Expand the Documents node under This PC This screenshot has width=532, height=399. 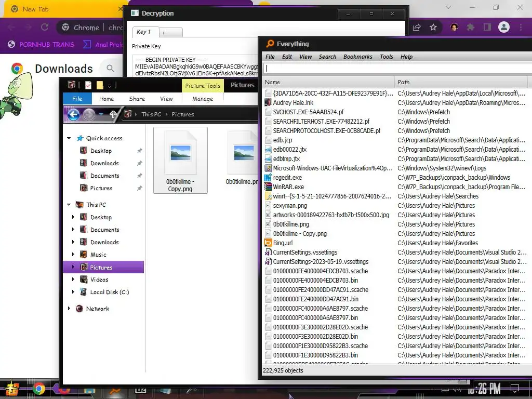[x=73, y=230]
